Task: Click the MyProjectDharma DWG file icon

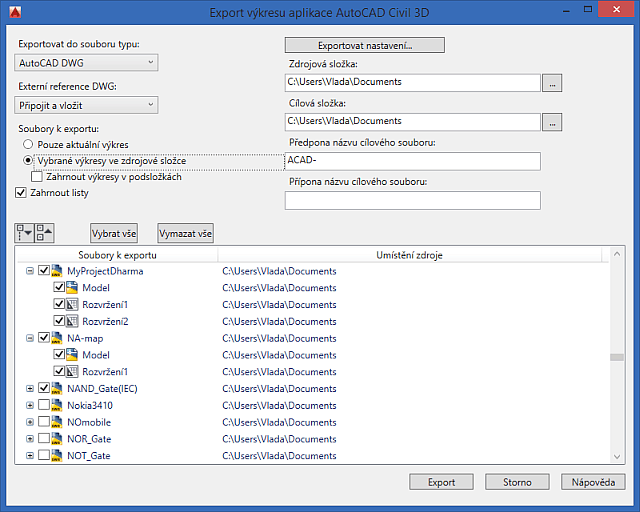Action: tap(58, 271)
